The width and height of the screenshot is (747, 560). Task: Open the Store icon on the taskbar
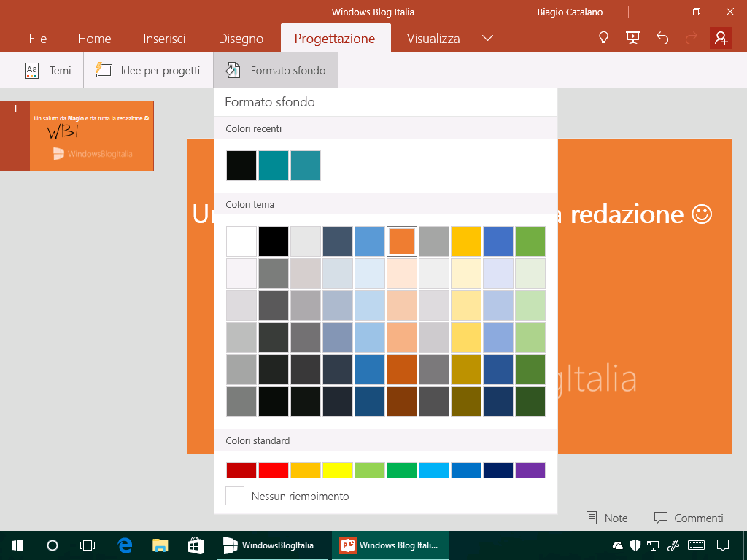pyautogui.click(x=196, y=545)
